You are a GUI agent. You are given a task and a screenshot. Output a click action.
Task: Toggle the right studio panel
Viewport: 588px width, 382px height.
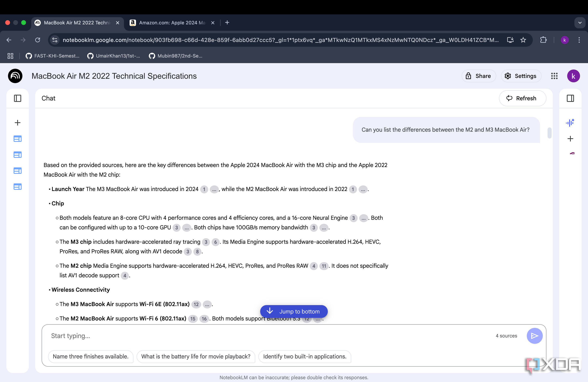pyautogui.click(x=570, y=98)
